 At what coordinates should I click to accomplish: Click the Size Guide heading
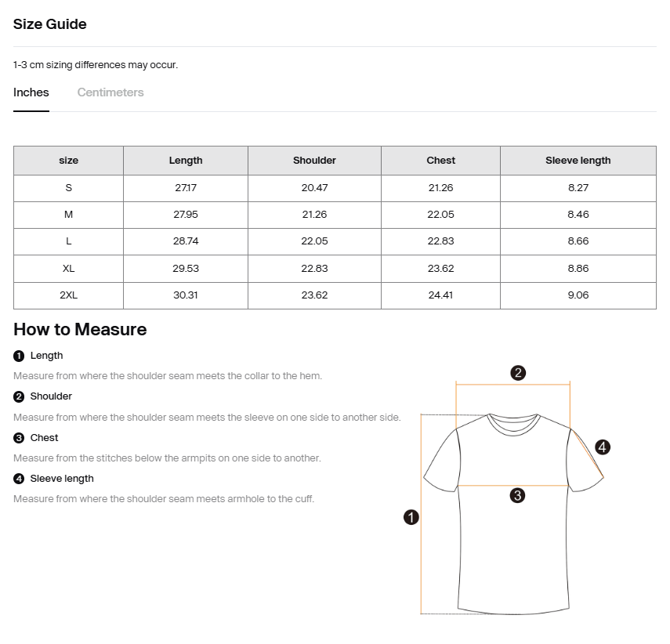(49, 24)
